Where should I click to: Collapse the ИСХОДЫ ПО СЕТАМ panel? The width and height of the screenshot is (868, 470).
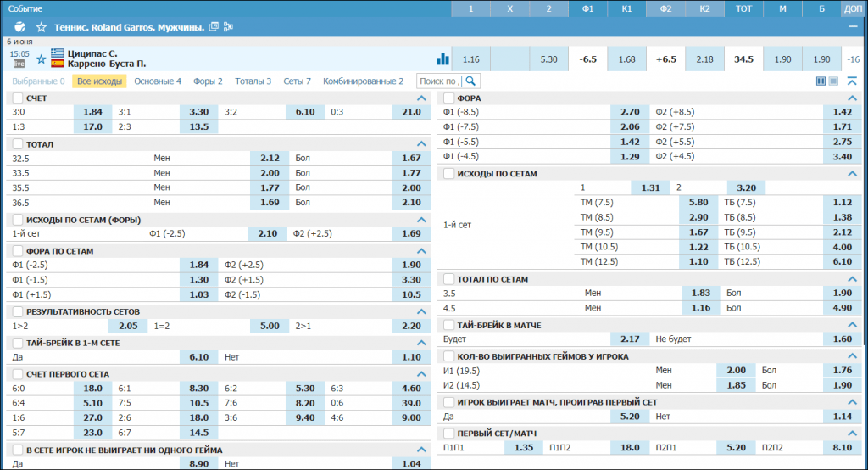pyautogui.click(x=852, y=174)
